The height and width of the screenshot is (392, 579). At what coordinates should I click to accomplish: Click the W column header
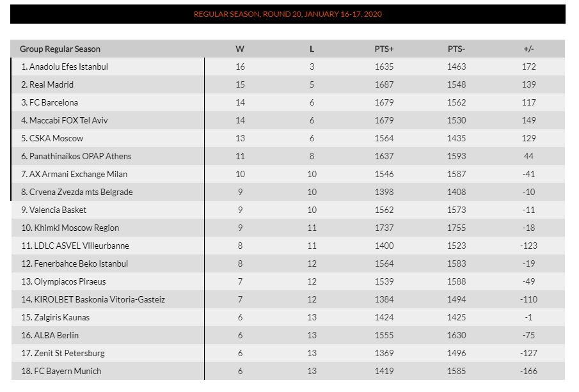coord(240,49)
